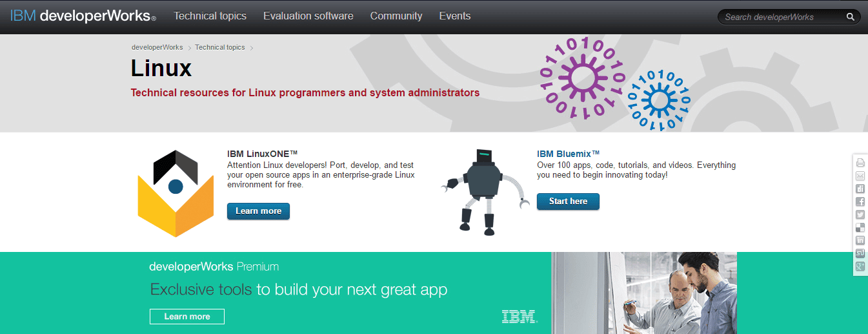
Task: Click developerWorks breadcrumb link
Action: pyautogui.click(x=157, y=47)
